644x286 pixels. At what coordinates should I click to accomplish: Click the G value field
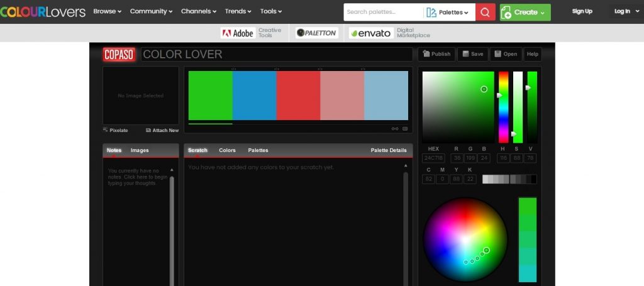coord(470,158)
